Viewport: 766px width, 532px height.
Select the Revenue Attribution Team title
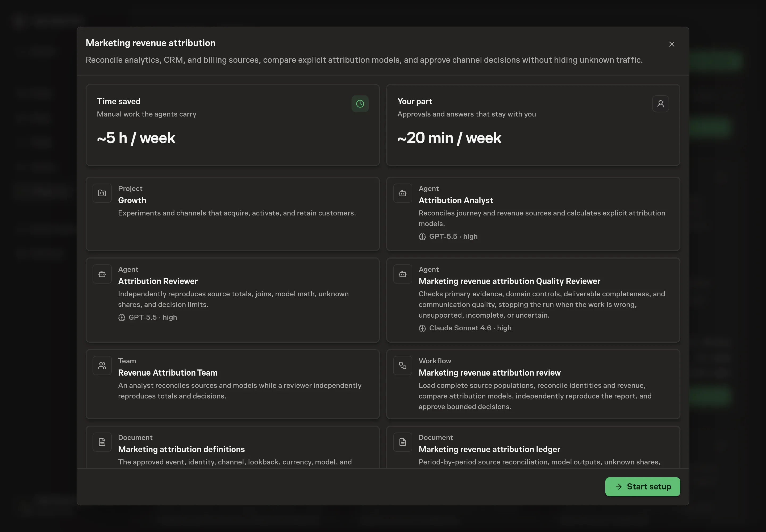168,373
